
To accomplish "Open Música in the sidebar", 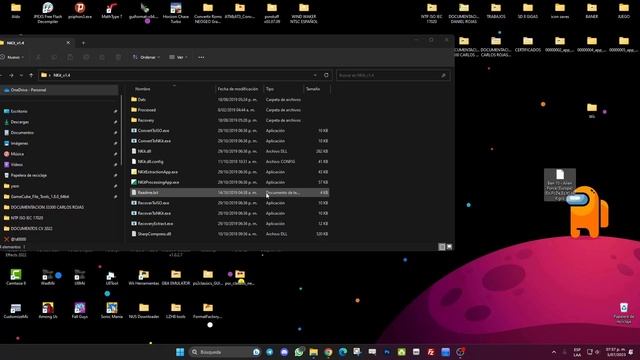I will [x=17, y=154].
